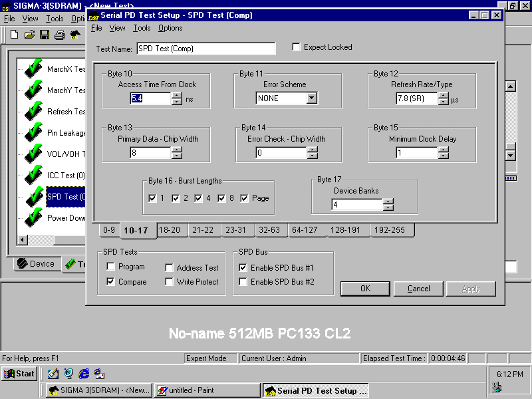Enable the Expect Locked checkbox
This screenshot has width=532, height=399.
click(x=297, y=47)
